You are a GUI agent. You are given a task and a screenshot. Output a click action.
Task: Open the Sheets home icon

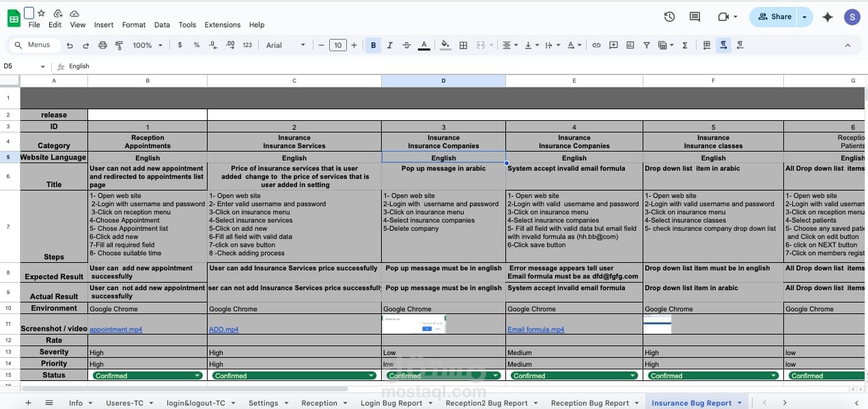pos(14,18)
